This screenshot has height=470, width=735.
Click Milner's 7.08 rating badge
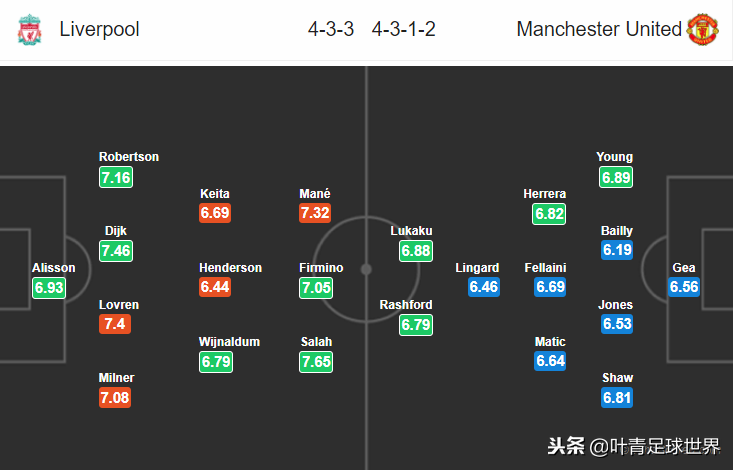[116, 398]
